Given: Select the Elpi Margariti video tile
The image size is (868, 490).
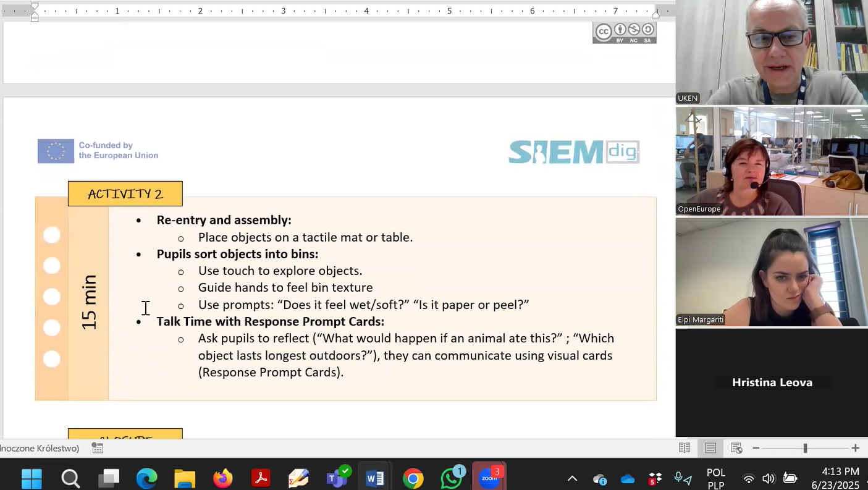Looking at the screenshot, I should 772,272.
